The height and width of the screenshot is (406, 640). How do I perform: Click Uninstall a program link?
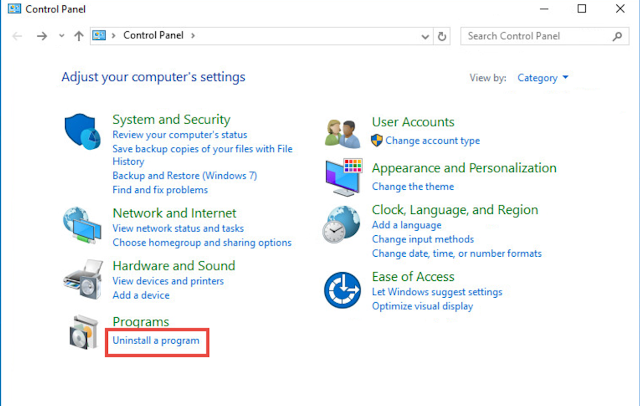[156, 340]
